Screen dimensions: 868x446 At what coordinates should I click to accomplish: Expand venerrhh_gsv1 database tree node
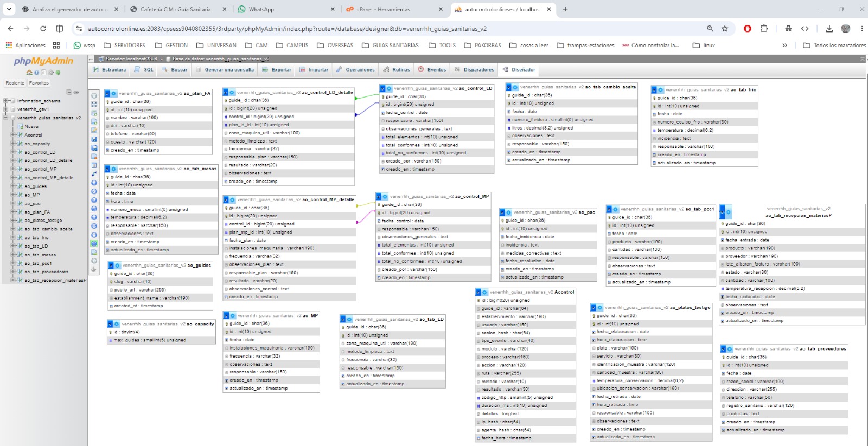coord(5,109)
